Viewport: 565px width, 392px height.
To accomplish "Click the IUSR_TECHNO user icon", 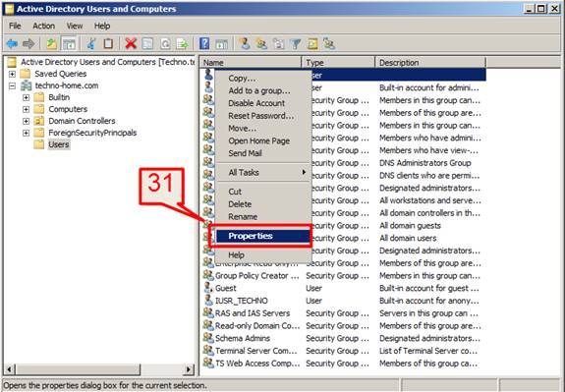I will (x=208, y=300).
